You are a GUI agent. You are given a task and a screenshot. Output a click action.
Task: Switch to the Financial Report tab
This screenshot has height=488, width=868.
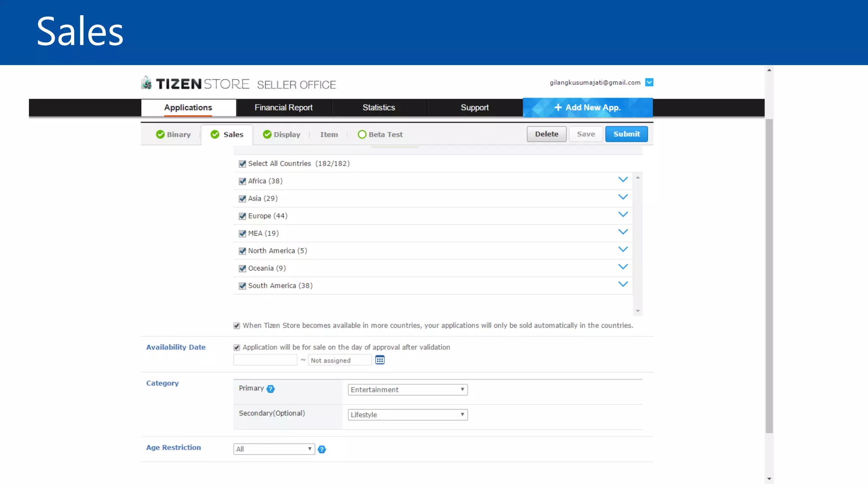click(284, 108)
